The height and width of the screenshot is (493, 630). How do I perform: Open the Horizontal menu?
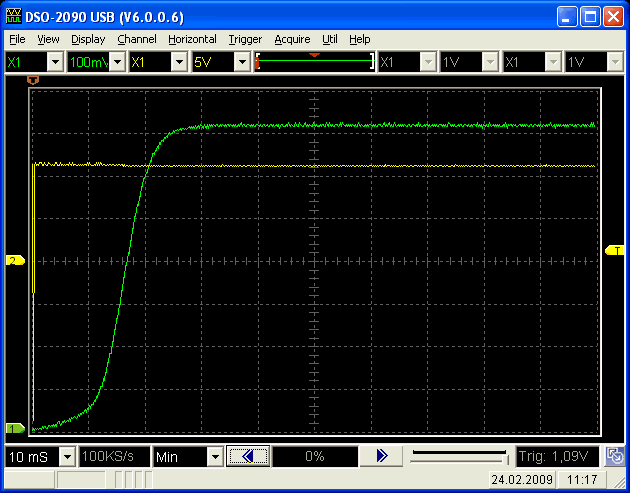(x=191, y=39)
